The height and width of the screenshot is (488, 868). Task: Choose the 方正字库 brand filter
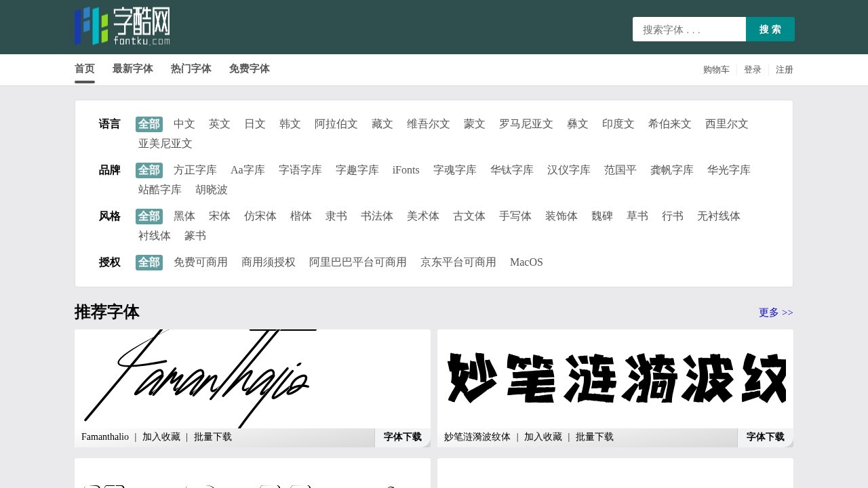tap(195, 170)
